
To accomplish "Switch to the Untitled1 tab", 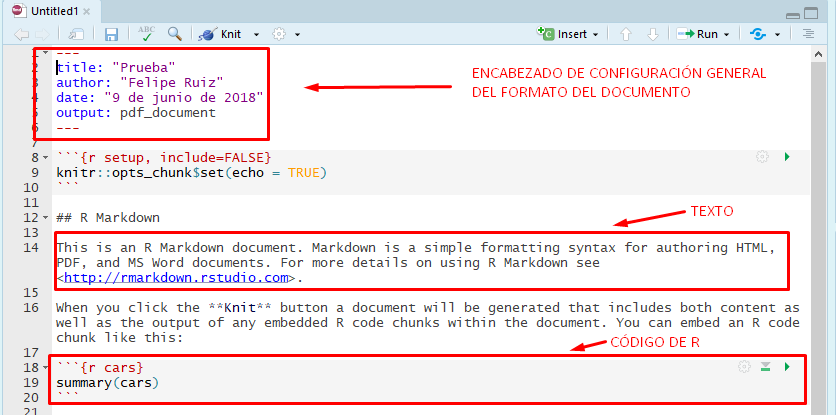I will pos(52,11).
